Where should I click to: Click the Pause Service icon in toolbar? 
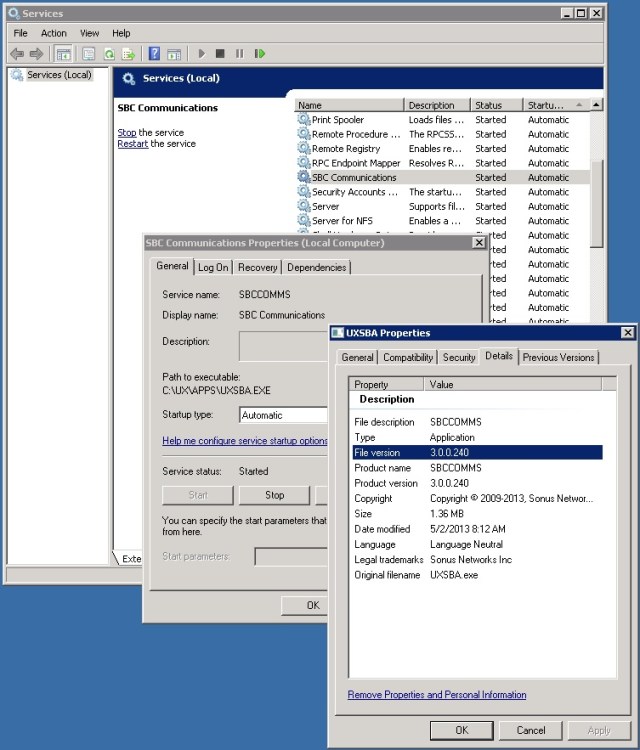coord(239,54)
